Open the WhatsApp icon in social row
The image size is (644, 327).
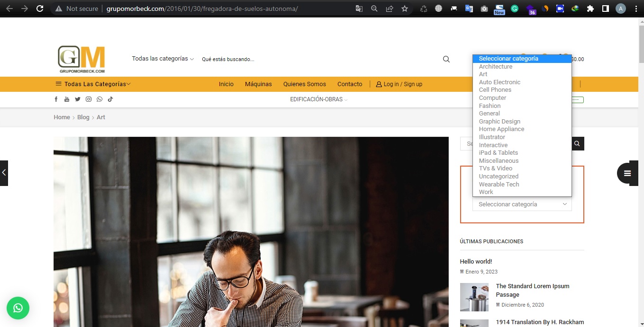(x=100, y=99)
